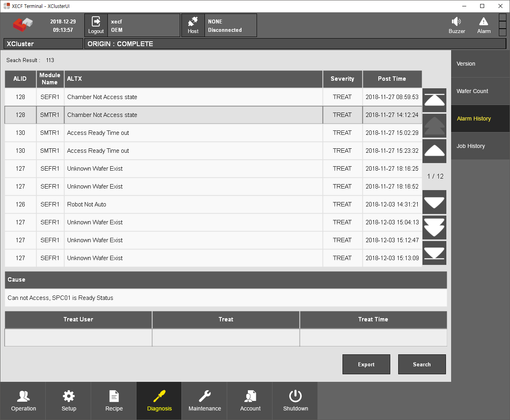
Task: Switch to the Recipe section
Action: tap(114, 401)
